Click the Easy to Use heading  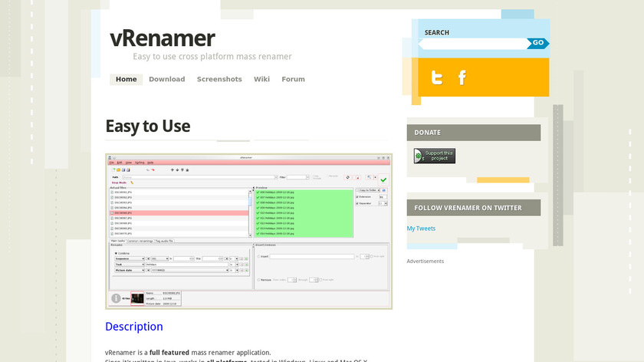coord(148,126)
